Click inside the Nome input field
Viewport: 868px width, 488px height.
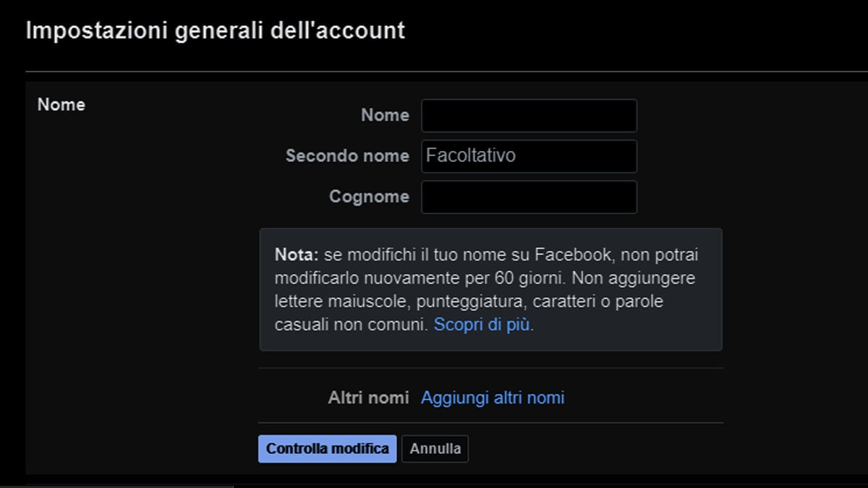pos(529,115)
